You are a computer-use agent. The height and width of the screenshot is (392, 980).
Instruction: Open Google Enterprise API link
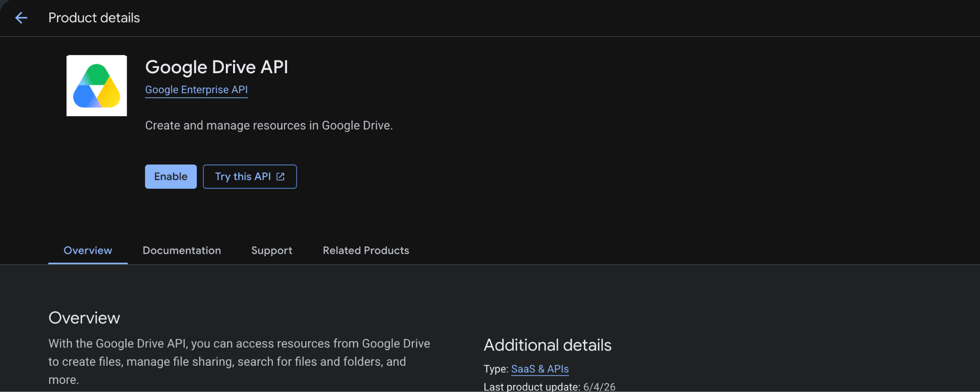coord(196,90)
